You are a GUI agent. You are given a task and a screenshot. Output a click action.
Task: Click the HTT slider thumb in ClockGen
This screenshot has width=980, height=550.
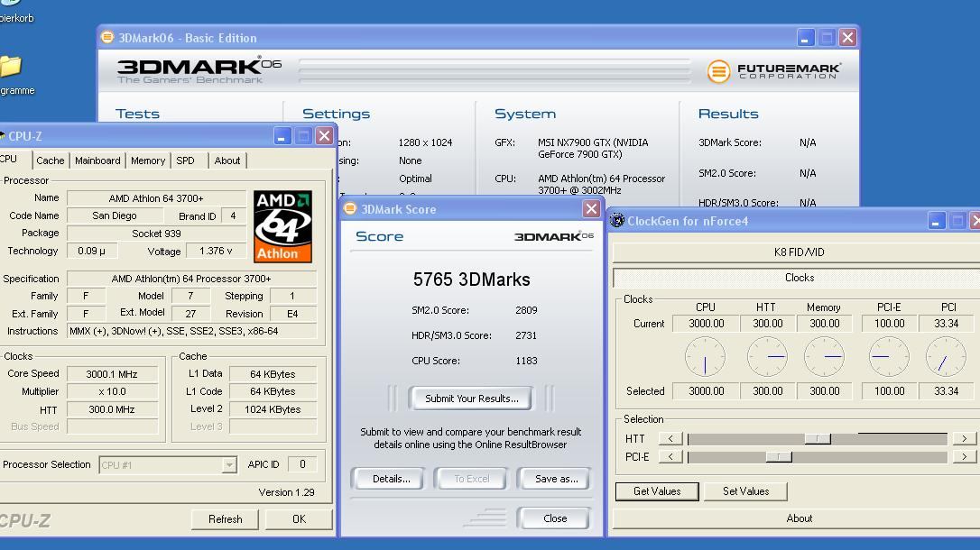tap(818, 439)
